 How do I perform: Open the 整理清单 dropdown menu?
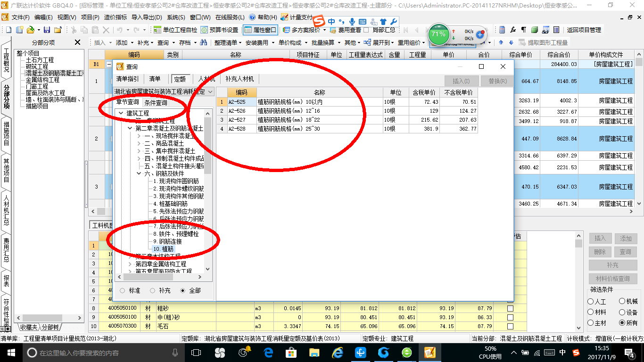[227, 42]
